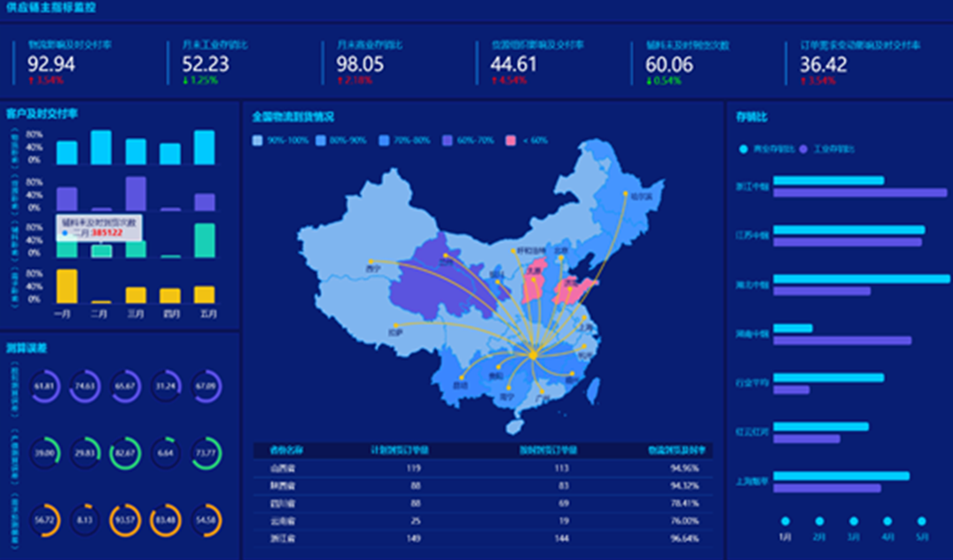
Task: Click the 36.42 KPI value
Action: click(x=823, y=65)
